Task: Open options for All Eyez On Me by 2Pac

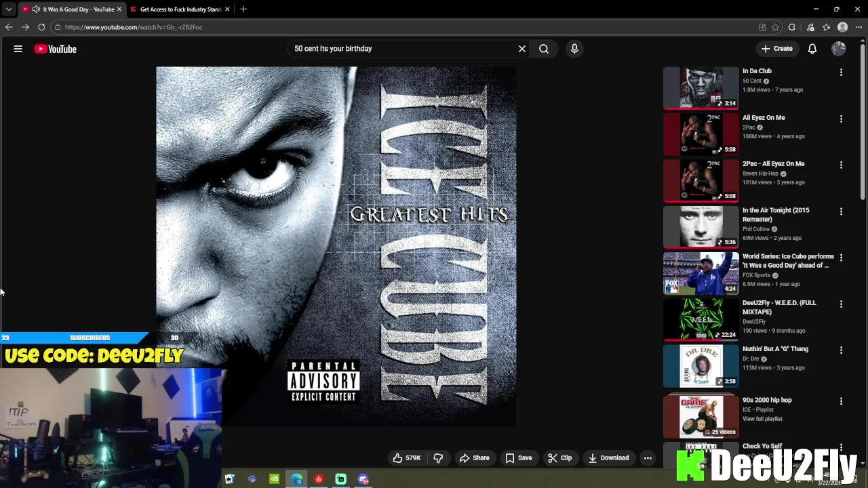Action: pyautogui.click(x=841, y=119)
